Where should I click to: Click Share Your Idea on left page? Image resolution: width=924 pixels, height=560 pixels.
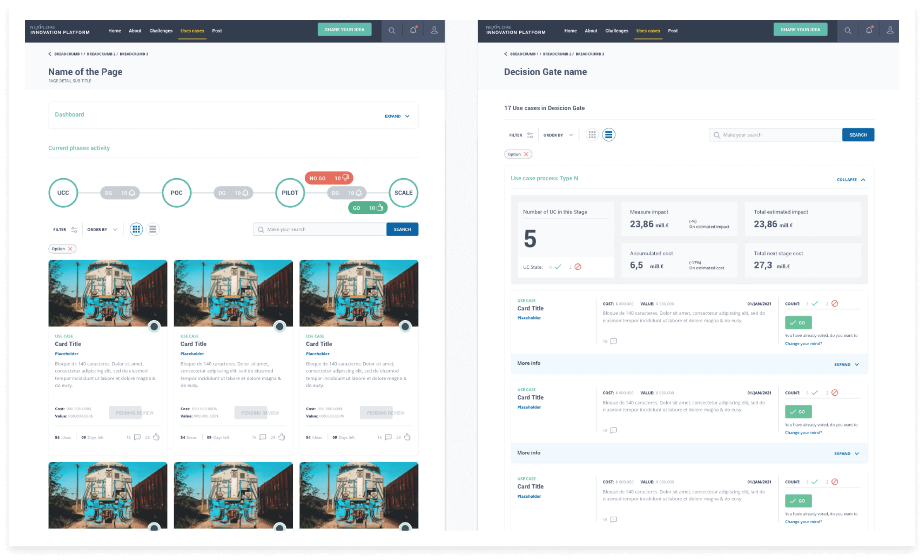(x=344, y=29)
